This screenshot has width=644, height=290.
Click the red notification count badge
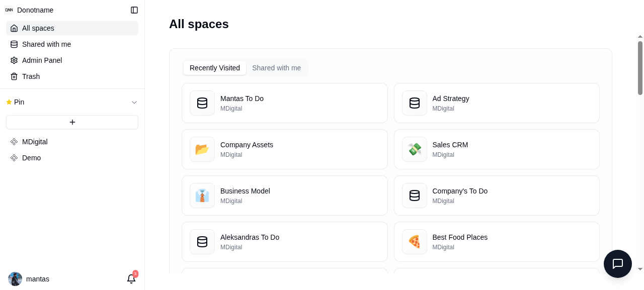point(135,274)
